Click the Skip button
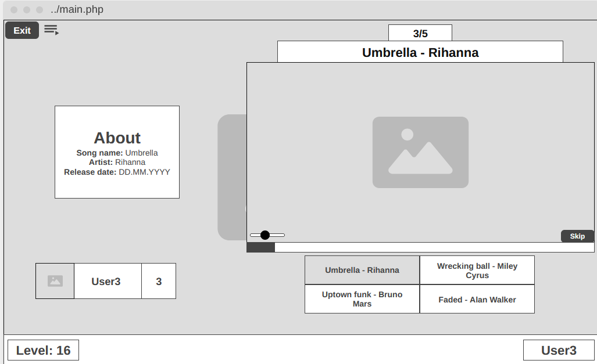 pyautogui.click(x=577, y=236)
